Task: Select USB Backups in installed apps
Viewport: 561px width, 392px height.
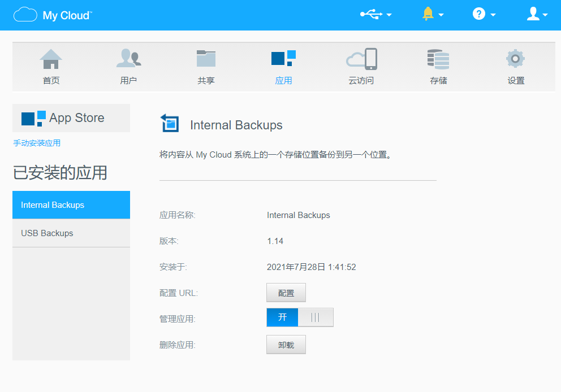Action: point(71,233)
